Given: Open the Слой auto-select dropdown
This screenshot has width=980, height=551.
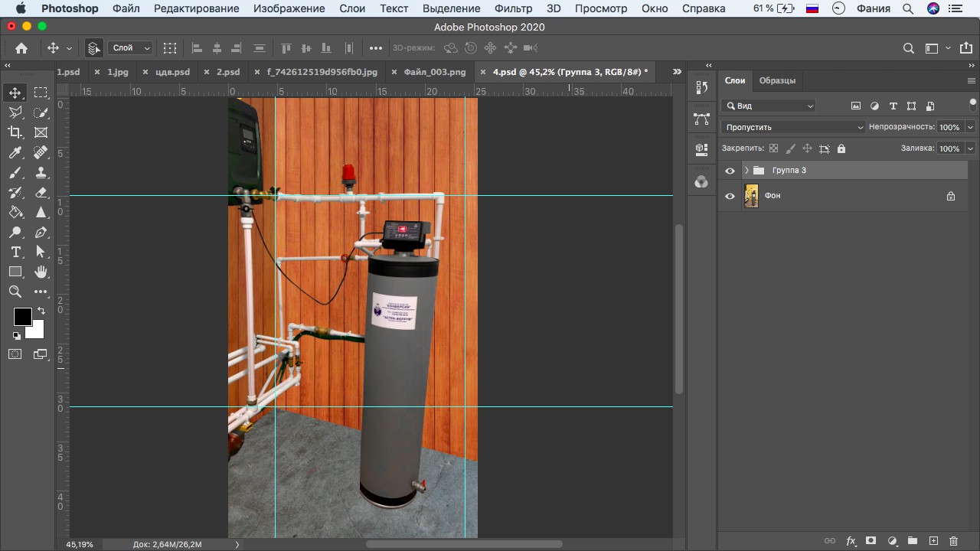Looking at the screenshot, I should (132, 47).
